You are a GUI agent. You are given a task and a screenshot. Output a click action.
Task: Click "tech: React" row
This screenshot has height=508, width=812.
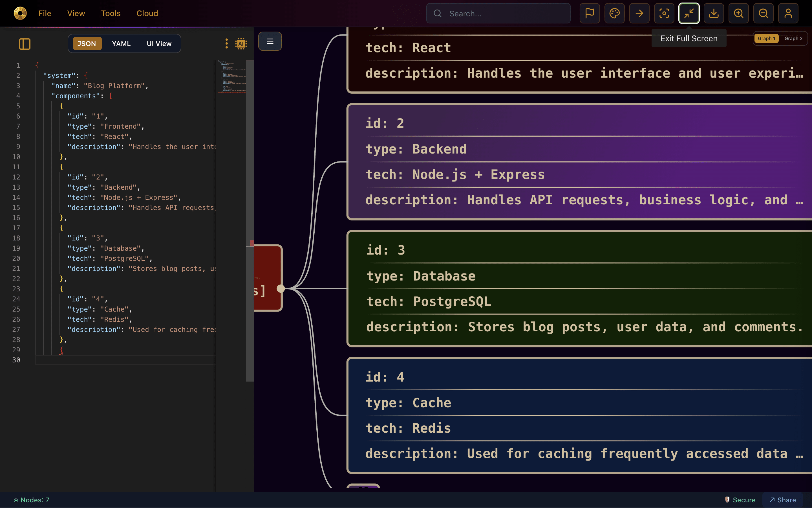408,48
